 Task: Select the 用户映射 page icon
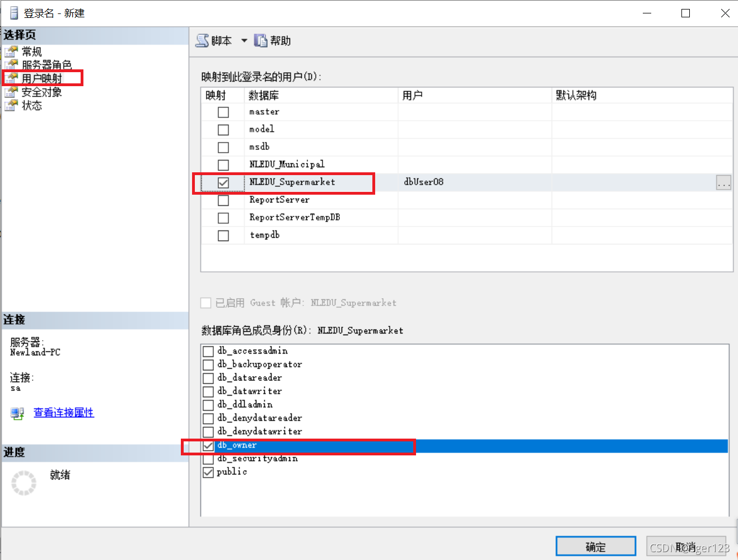coord(11,78)
